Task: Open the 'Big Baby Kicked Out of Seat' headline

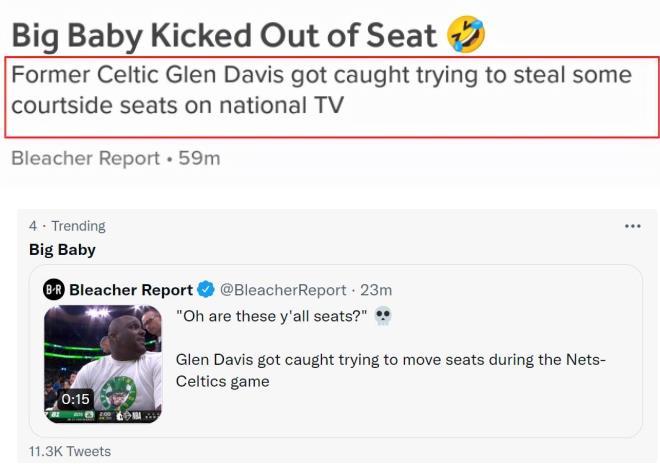Action: (x=224, y=34)
